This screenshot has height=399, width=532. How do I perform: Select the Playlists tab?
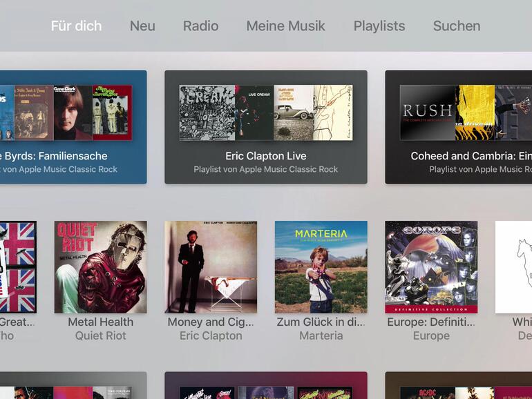pos(379,26)
